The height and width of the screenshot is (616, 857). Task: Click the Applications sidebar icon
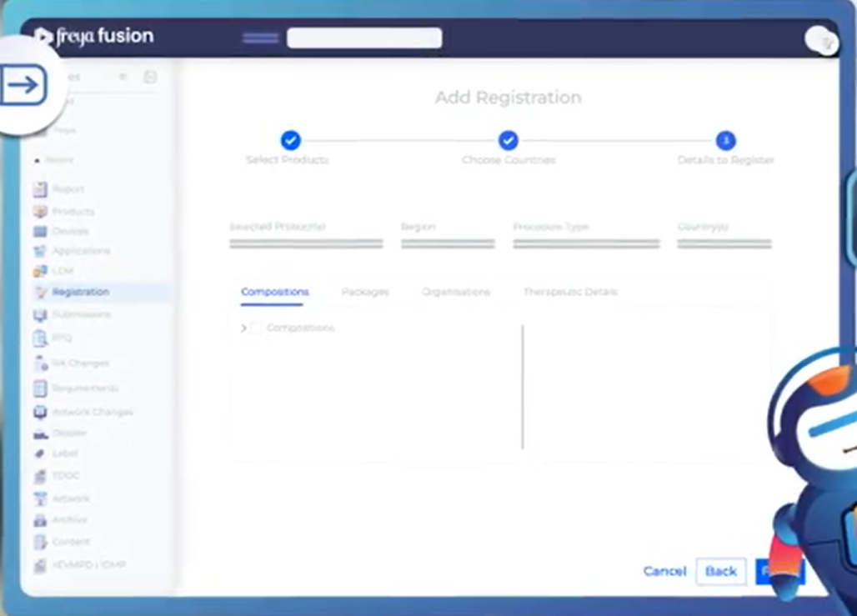[40, 250]
